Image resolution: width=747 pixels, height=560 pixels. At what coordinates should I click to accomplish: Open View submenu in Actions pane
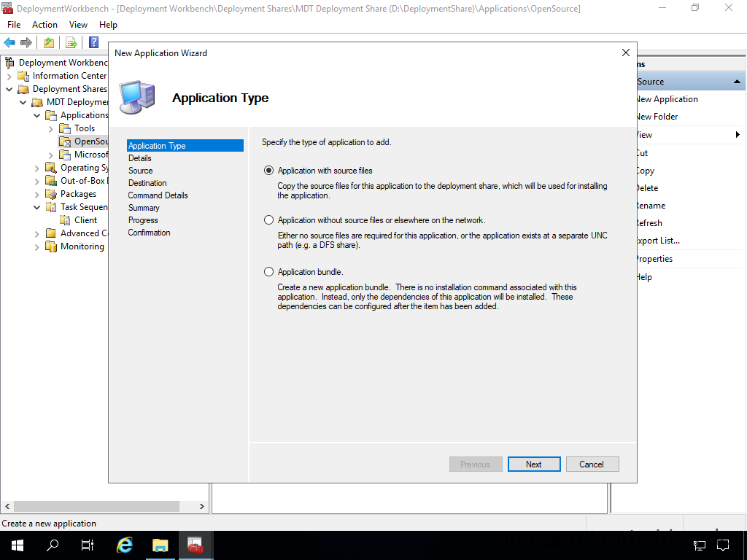click(x=689, y=135)
